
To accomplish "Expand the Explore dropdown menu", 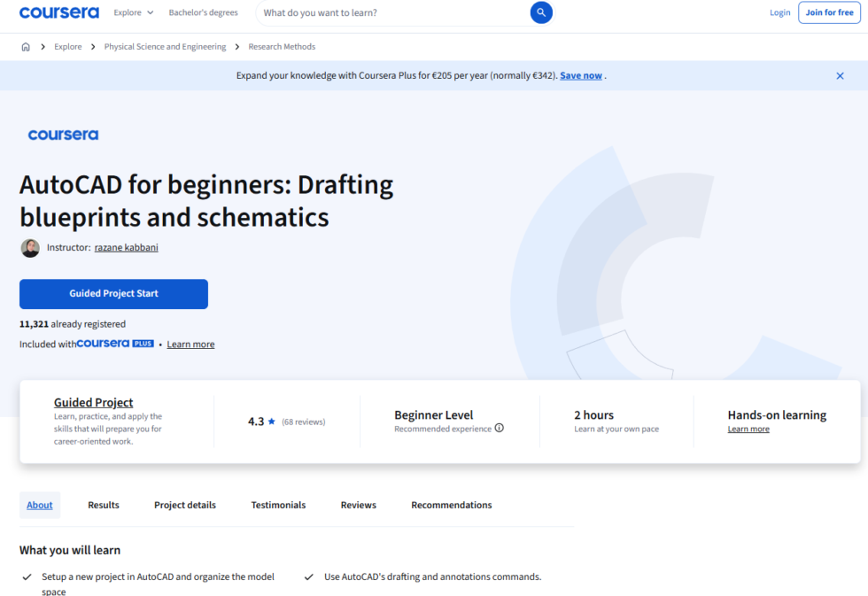I will click(133, 12).
